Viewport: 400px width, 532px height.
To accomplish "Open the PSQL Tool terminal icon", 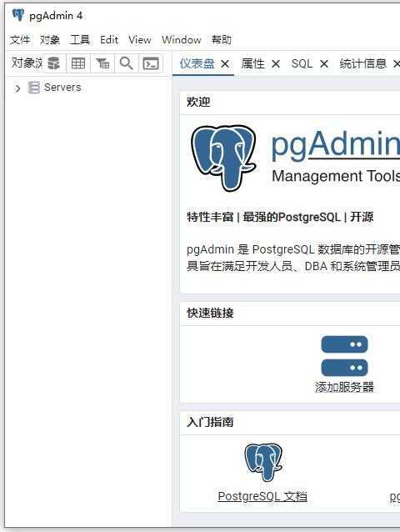I will (151, 63).
